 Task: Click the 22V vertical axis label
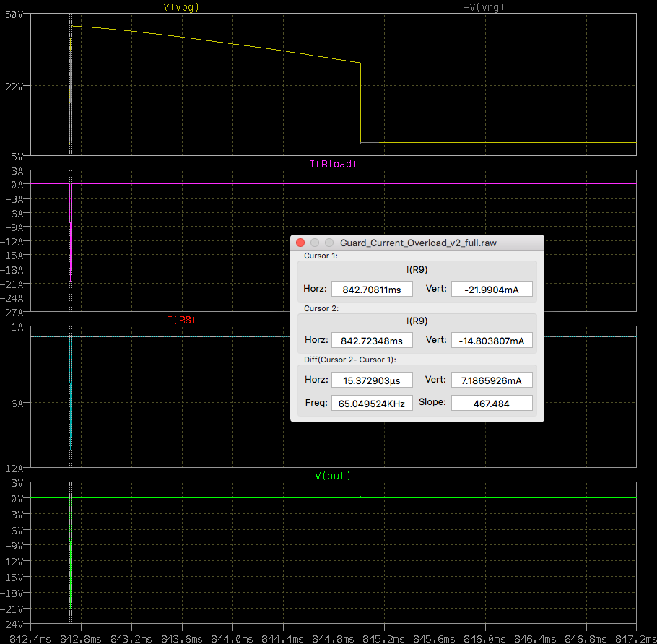(x=14, y=87)
